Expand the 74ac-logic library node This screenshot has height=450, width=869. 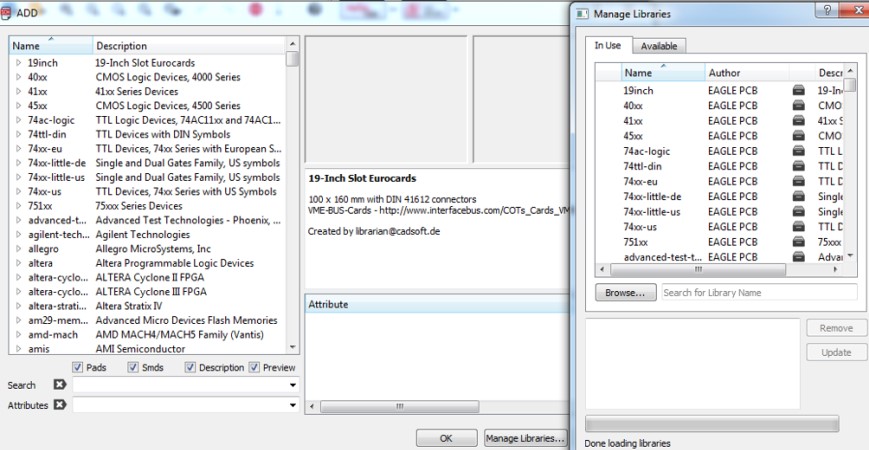(x=18, y=120)
